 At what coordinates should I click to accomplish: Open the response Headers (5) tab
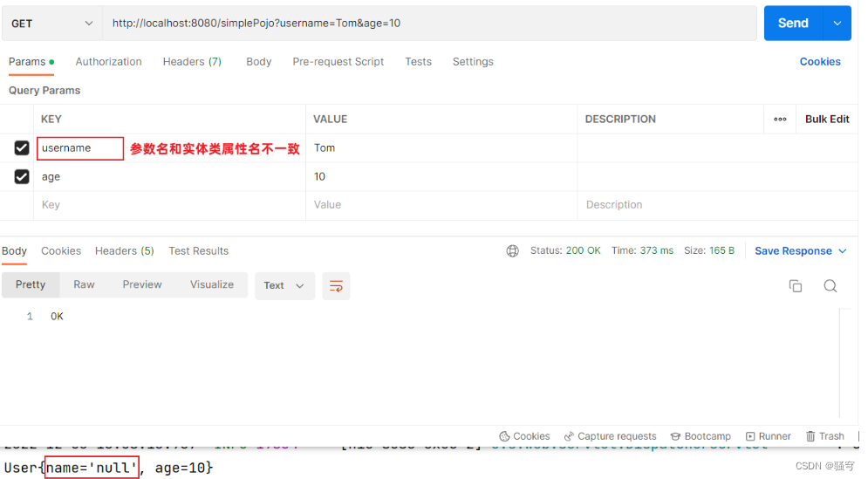point(125,251)
